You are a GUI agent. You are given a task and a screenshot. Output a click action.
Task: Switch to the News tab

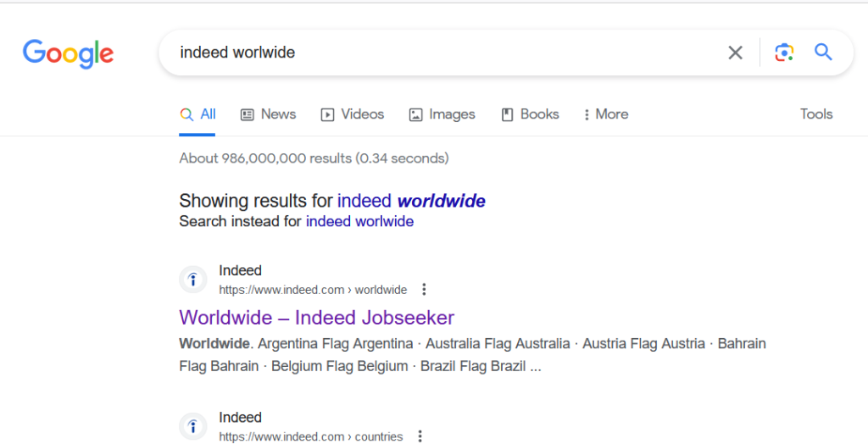(269, 114)
